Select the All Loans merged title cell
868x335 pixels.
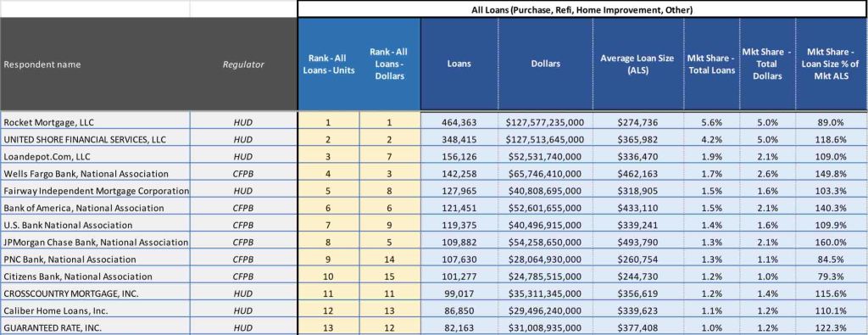coord(582,9)
